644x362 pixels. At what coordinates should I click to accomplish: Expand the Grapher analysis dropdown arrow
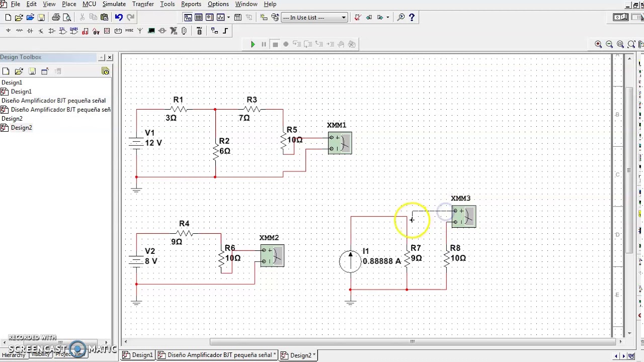tap(228, 18)
